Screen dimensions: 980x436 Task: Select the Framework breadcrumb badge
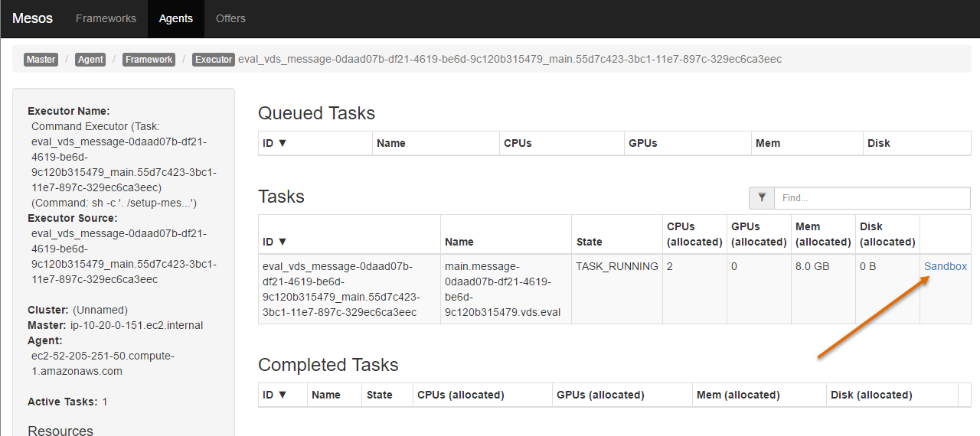[x=149, y=59]
